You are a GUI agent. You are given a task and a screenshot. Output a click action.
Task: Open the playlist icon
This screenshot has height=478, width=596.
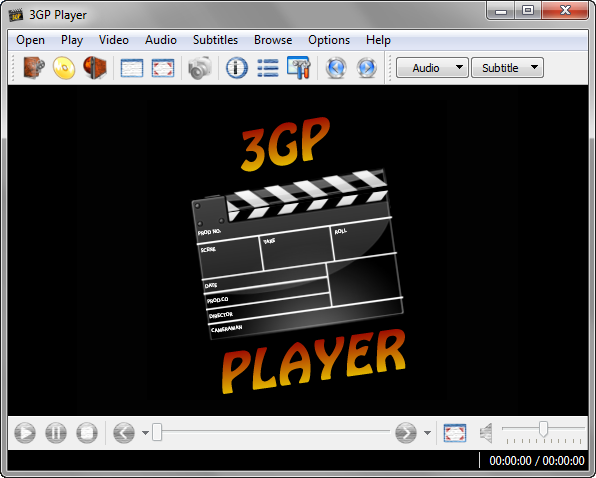(268, 68)
